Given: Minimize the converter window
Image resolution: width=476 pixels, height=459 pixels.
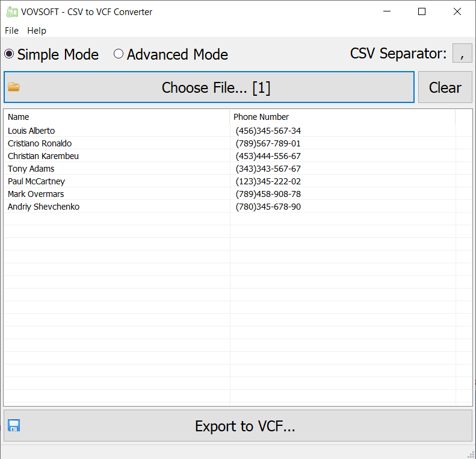Looking at the screenshot, I should click(389, 11).
